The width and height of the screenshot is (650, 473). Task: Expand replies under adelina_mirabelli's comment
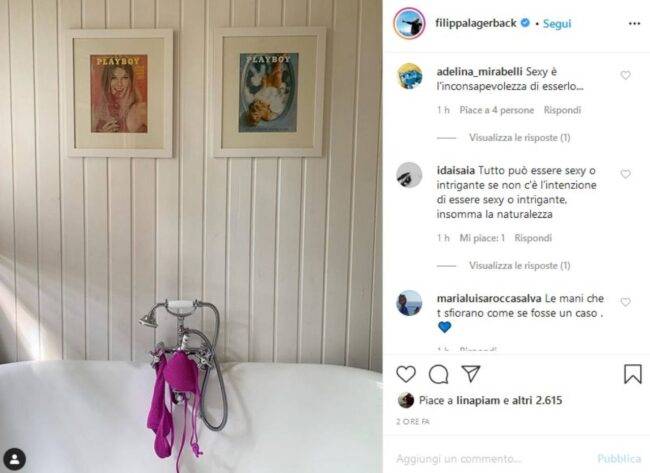[x=519, y=138]
